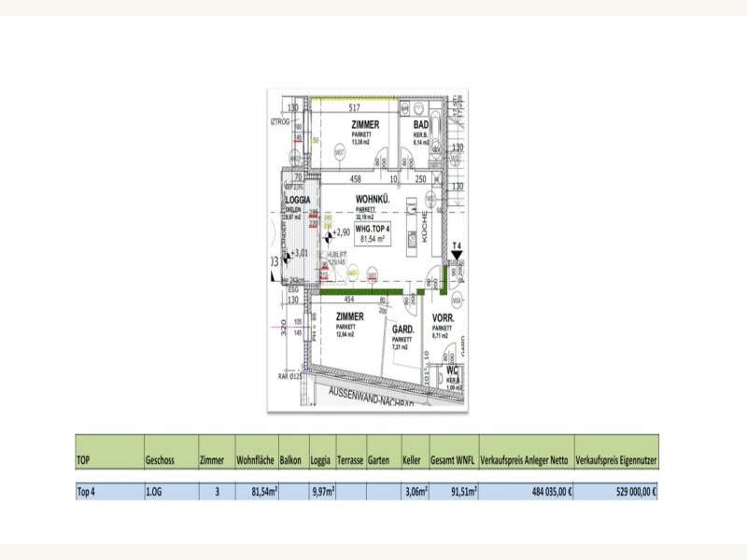Click the 'Loggia' column header in table

(322, 452)
